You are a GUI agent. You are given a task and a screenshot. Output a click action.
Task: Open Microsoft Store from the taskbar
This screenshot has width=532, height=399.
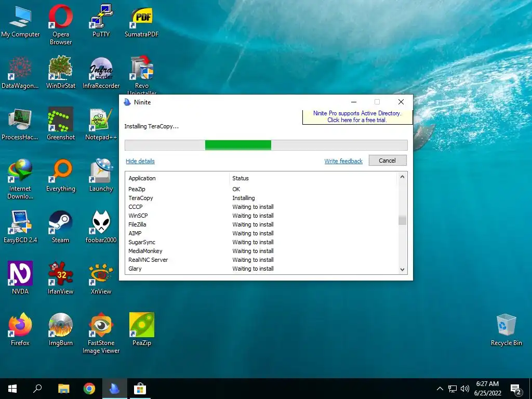(x=139, y=389)
